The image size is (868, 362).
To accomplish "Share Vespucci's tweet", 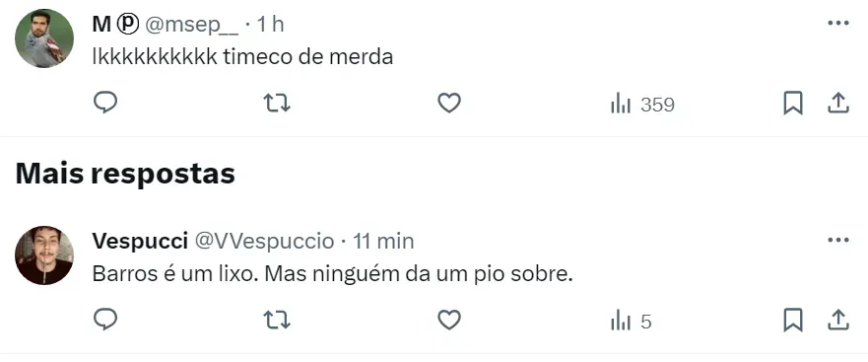I will (x=838, y=320).
